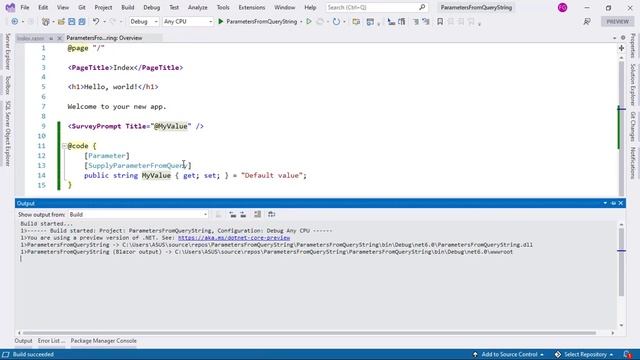Click the Build succeeded status text
640x360 pixels.
[x=33, y=354]
